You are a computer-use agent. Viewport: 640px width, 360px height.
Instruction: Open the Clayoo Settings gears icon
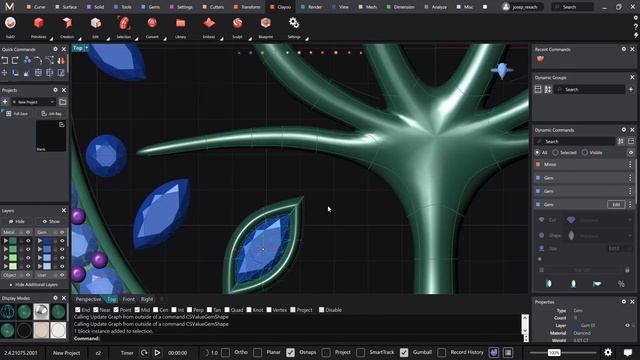click(294, 23)
